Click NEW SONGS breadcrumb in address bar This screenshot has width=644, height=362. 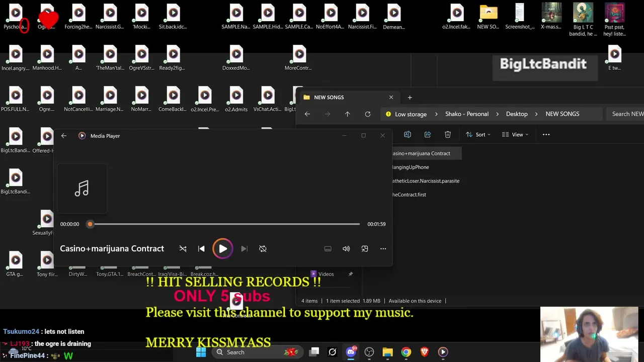tap(562, 114)
